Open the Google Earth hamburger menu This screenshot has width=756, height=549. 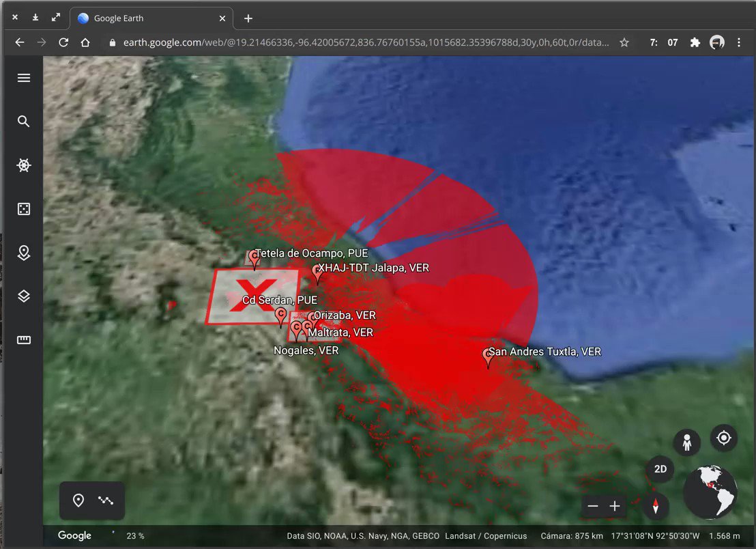24,78
